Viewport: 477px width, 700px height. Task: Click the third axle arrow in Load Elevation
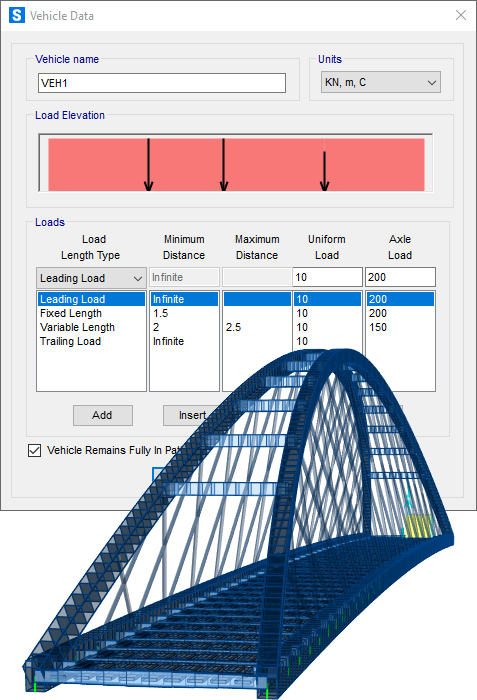(325, 171)
